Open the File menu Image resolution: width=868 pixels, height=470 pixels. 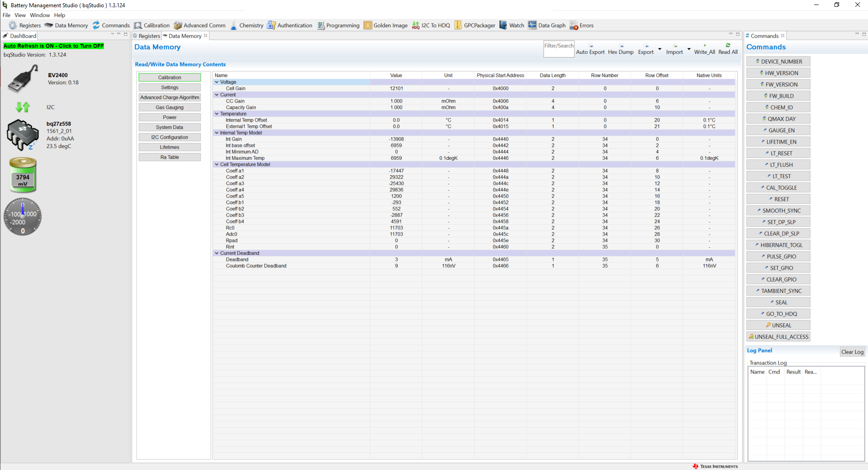pos(6,15)
